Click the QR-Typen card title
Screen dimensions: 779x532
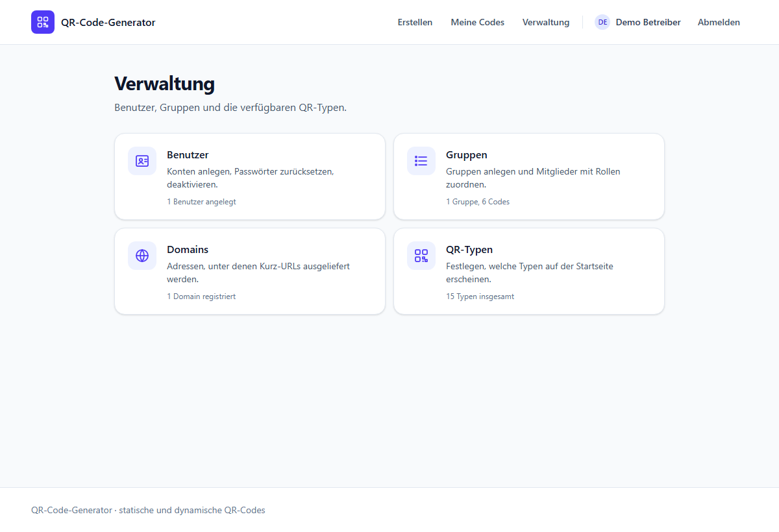[x=469, y=250]
